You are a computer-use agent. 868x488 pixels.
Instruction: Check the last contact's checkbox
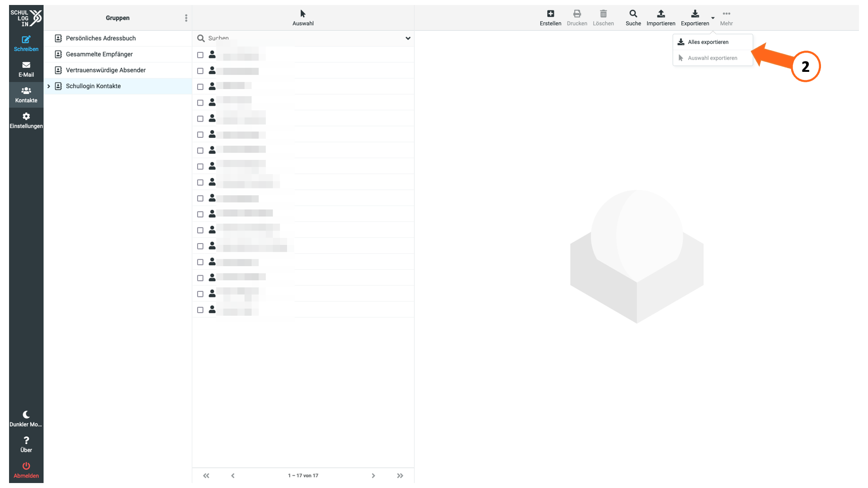[x=200, y=310]
